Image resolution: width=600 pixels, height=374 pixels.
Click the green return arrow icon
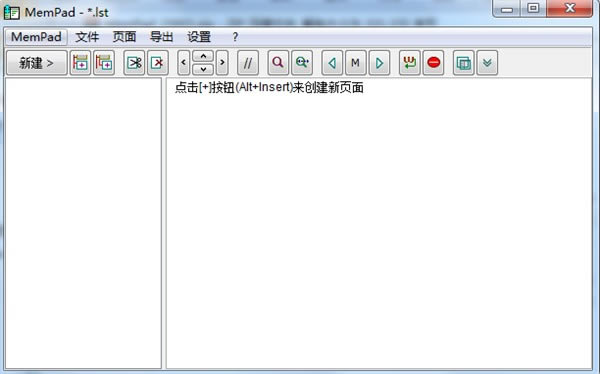pos(410,63)
